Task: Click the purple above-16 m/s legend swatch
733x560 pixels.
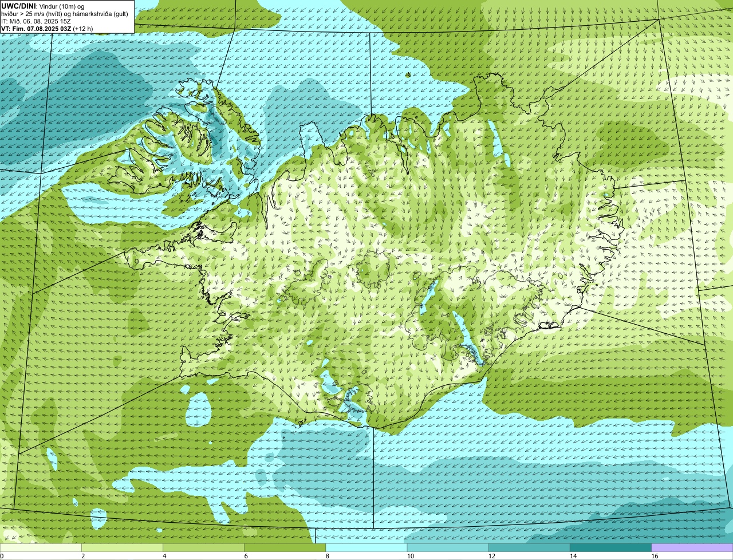Action: pyautogui.click(x=692, y=547)
